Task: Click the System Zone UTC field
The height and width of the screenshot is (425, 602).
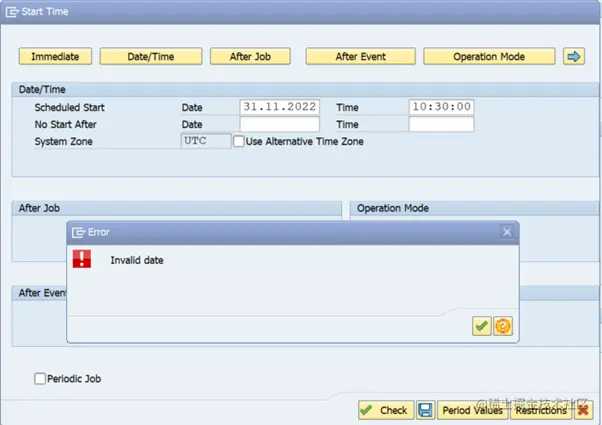Action: click(x=206, y=141)
